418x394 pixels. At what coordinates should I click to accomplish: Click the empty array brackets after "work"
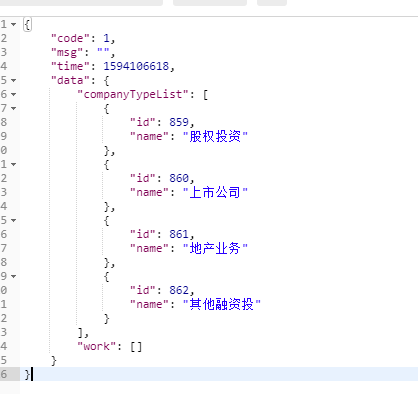(x=136, y=347)
